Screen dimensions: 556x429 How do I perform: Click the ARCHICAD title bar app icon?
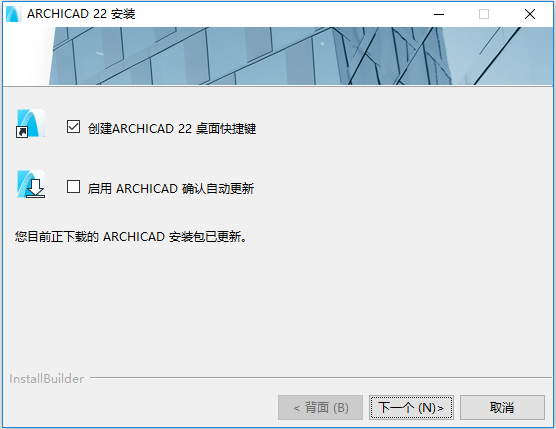coord(13,14)
